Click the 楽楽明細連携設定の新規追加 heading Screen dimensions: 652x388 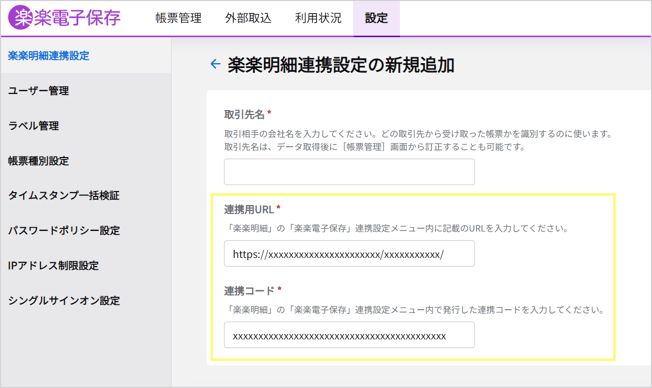point(341,65)
